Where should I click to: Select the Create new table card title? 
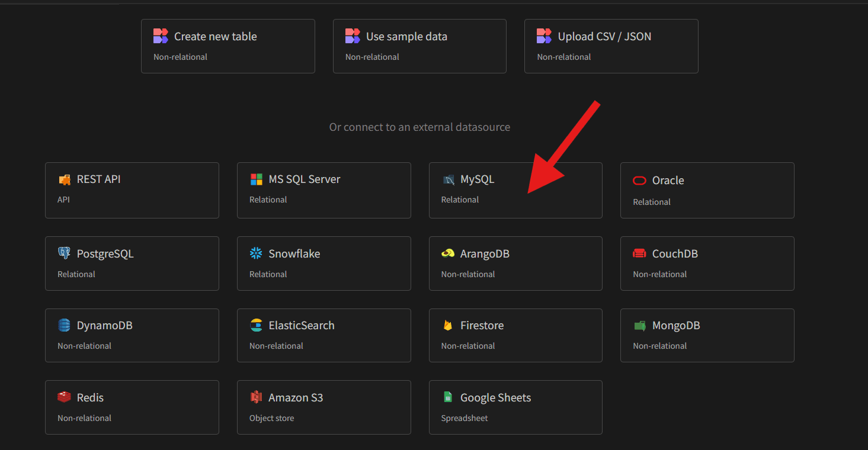click(216, 37)
